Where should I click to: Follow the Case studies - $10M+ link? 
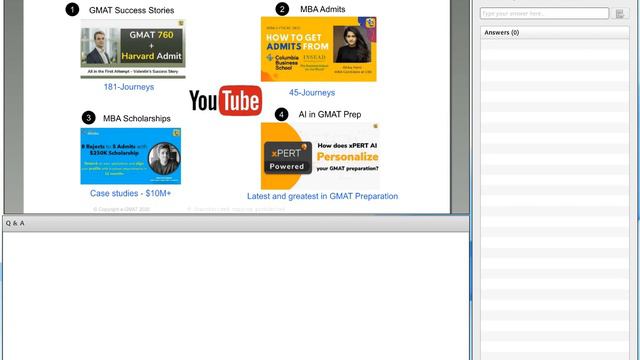click(x=130, y=193)
